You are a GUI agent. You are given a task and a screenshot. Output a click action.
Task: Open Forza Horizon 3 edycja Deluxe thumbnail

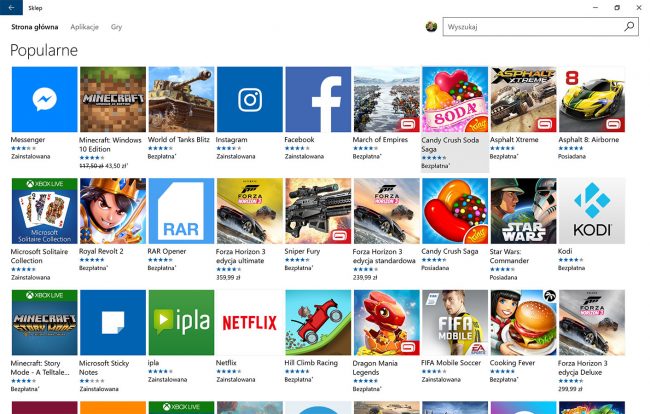[592, 322]
